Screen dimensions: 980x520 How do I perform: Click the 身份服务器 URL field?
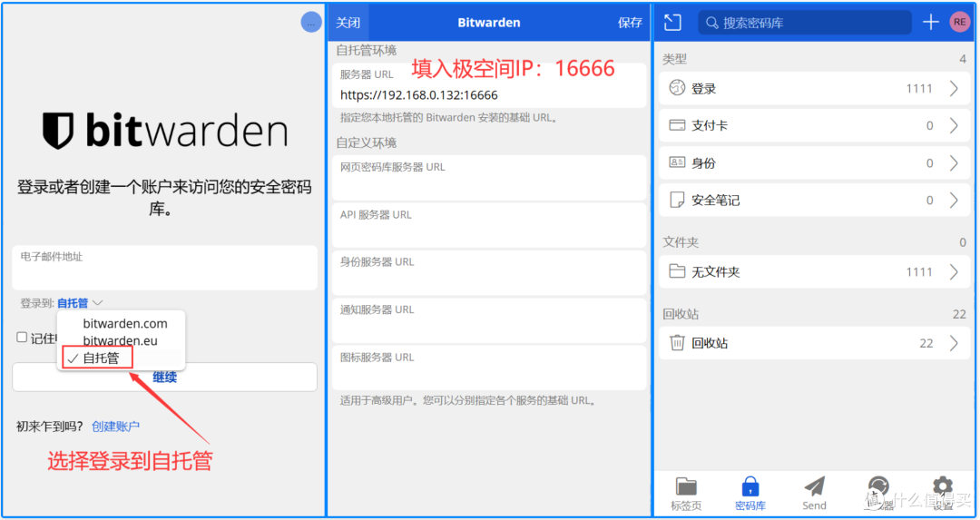point(489,272)
